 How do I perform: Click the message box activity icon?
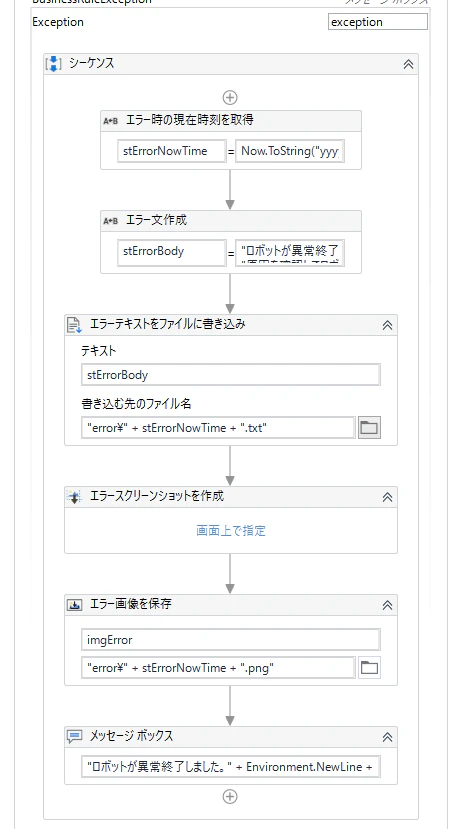coord(75,736)
